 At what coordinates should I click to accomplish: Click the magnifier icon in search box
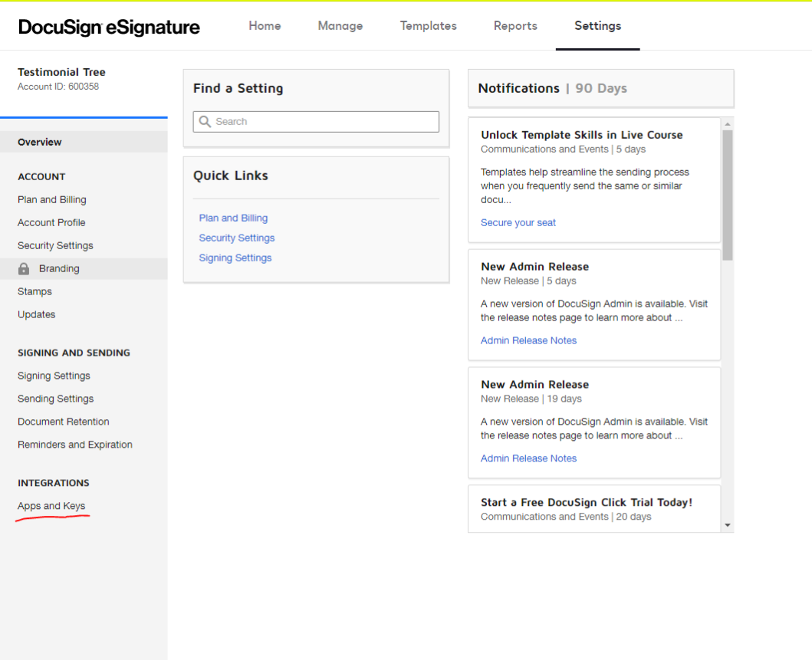pos(205,121)
